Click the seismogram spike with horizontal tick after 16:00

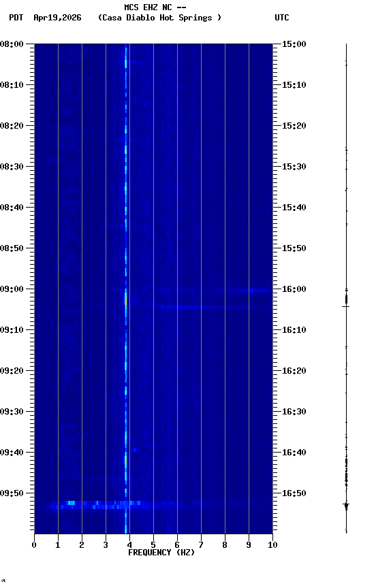click(346, 306)
